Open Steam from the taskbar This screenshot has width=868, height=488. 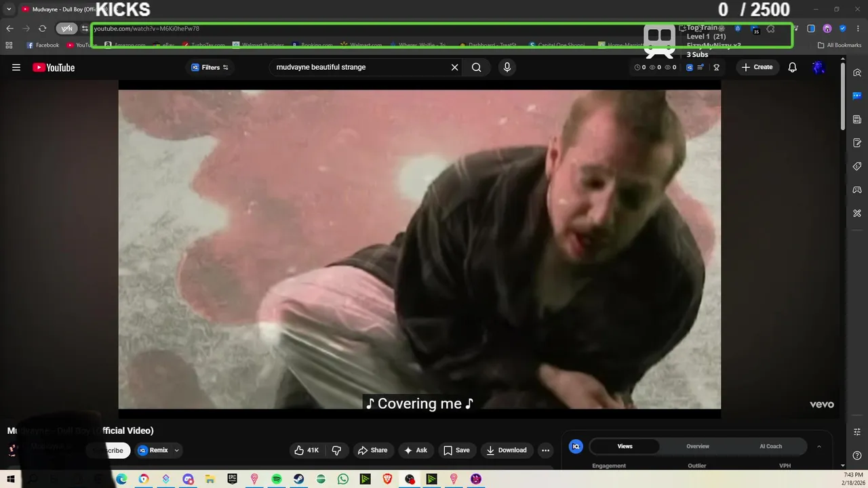298,479
